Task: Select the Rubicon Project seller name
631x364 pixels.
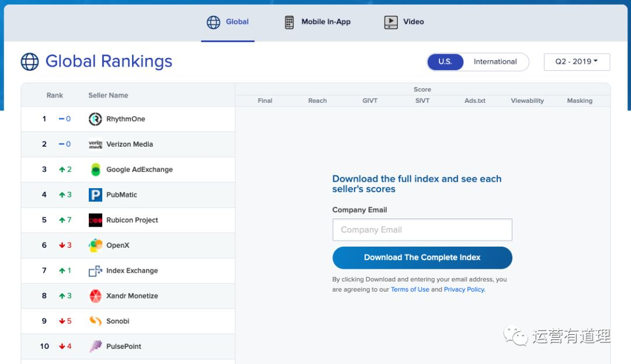Action: (132, 220)
